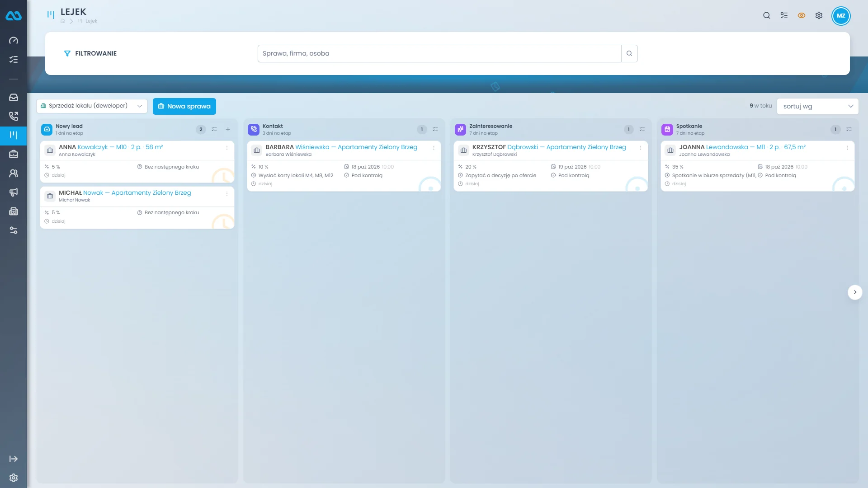
Task: Open options menu on Anna Kowalczyk card
Action: pos(227,148)
